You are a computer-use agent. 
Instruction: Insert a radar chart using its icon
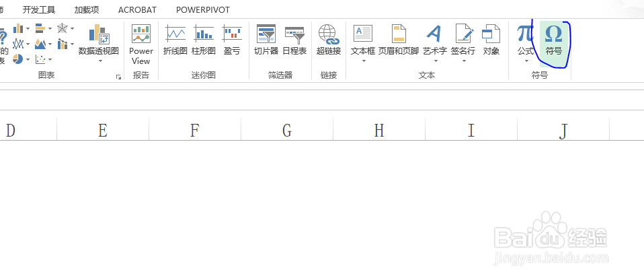click(x=63, y=28)
